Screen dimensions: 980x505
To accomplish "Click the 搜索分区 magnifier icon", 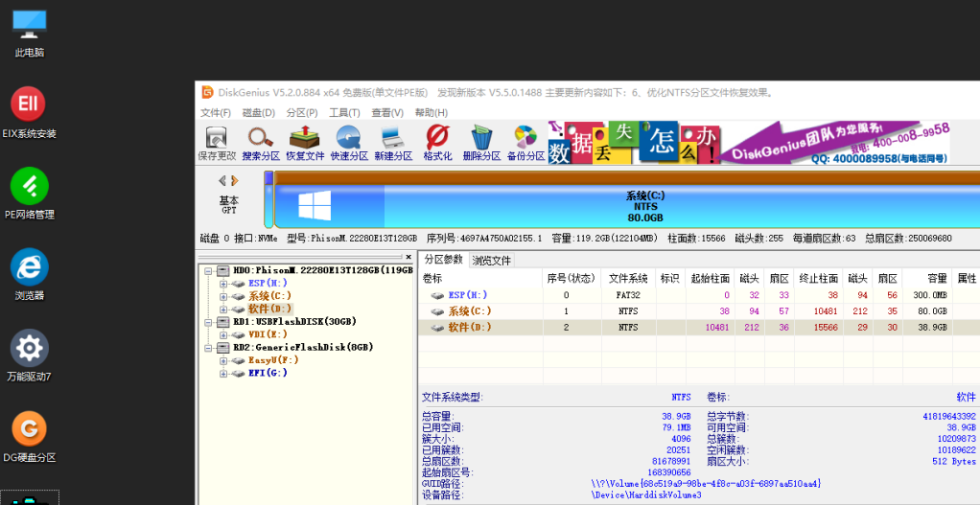I will [x=261, y=143].
